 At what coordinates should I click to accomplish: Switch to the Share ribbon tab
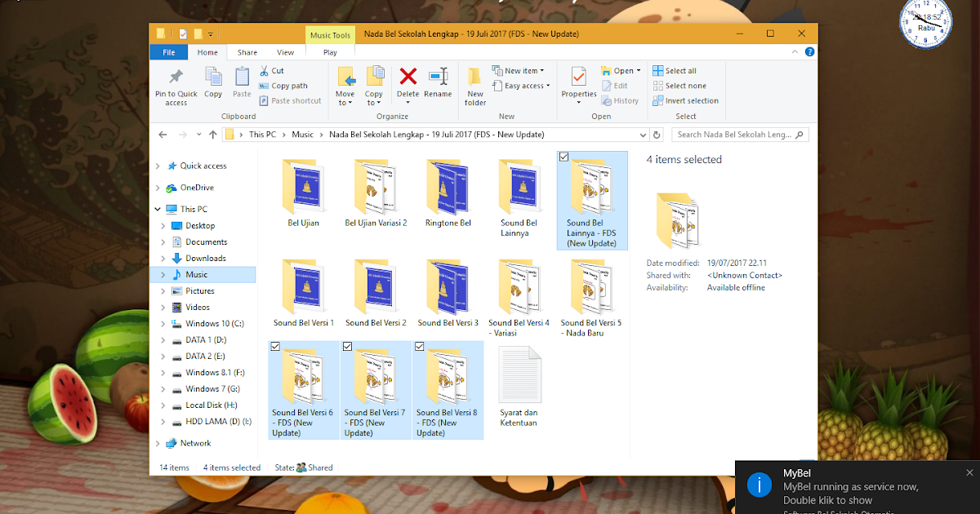pos(247,52)
